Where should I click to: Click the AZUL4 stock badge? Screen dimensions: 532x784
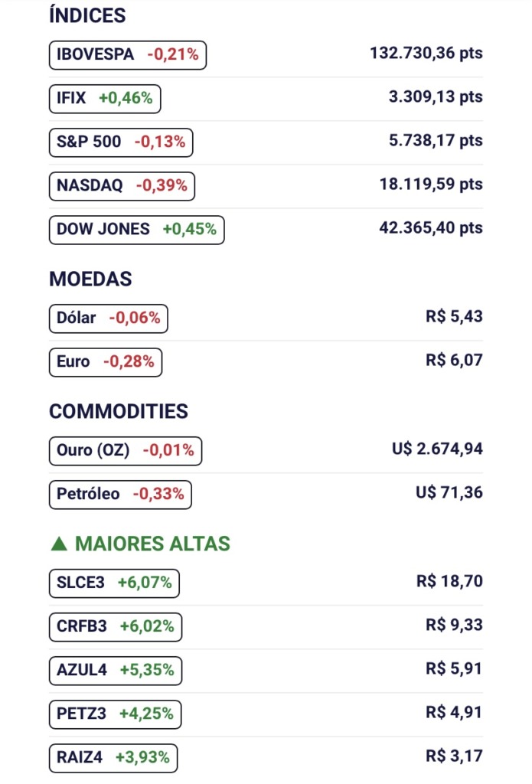click(x=116, y=670)
